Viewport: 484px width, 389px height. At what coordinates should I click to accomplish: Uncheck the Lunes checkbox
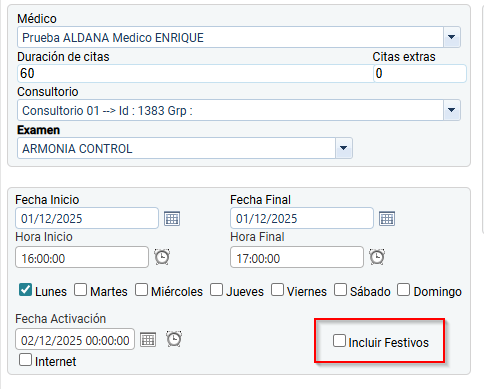point(26,290)
